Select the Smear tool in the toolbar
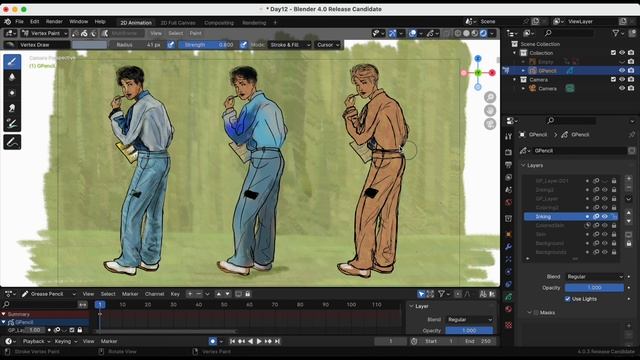 pyautogui.click(x=12, y=108)
